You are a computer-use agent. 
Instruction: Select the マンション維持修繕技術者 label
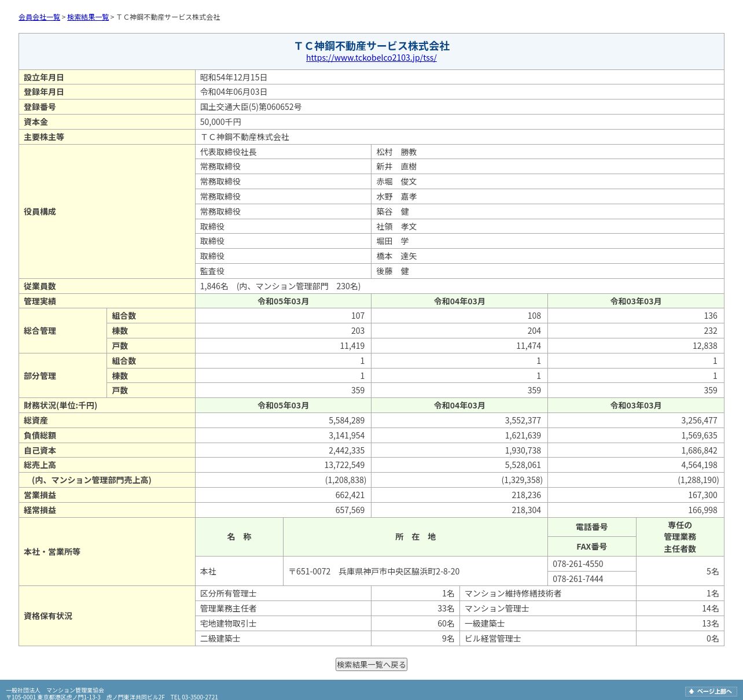[513, 594]
